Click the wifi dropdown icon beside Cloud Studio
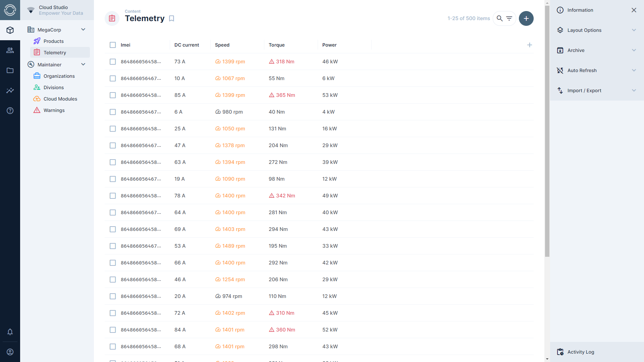This screenshot has height=362, width=644. click(31, 10)
